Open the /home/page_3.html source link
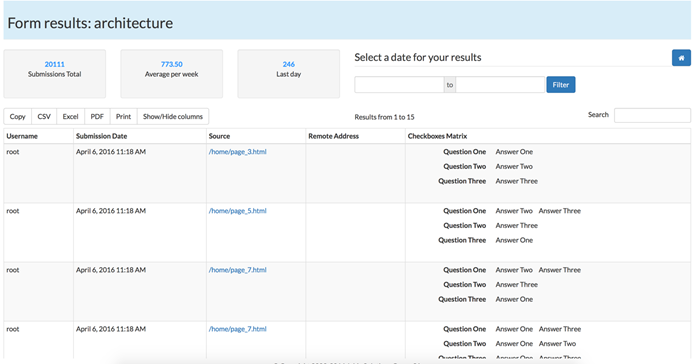698x364 pixels. click(x=238, y=152)
